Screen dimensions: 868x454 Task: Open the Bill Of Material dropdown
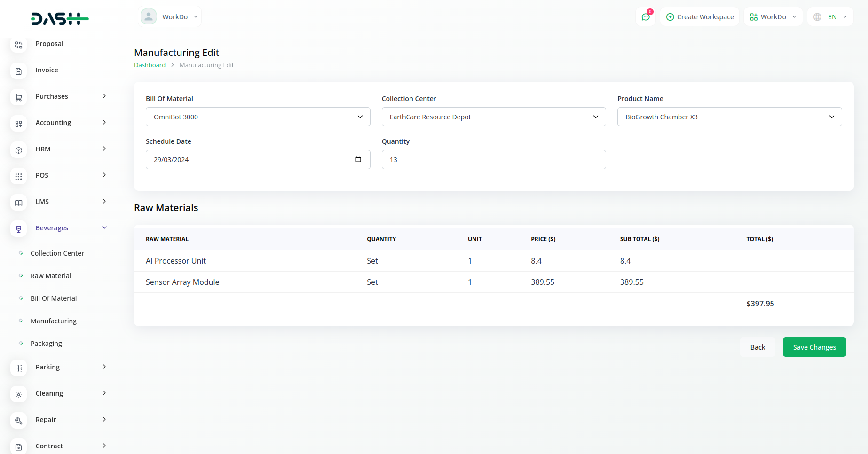tap(258, 117)
